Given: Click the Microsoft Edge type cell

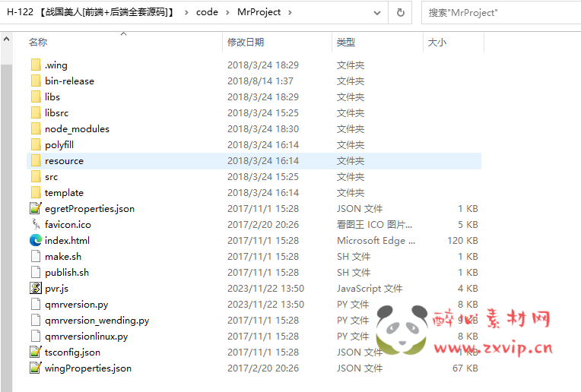Looking at the screenshot, I should 376,241.
